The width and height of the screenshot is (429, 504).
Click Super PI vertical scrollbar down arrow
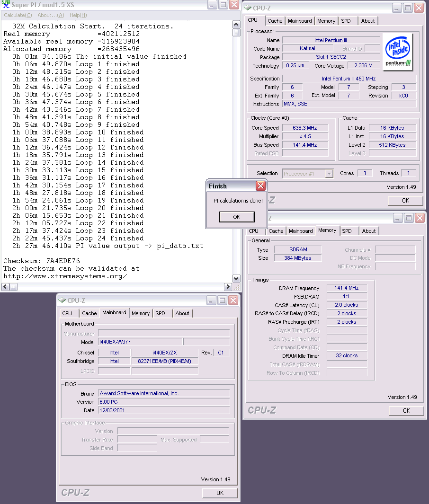coord(236,278)
